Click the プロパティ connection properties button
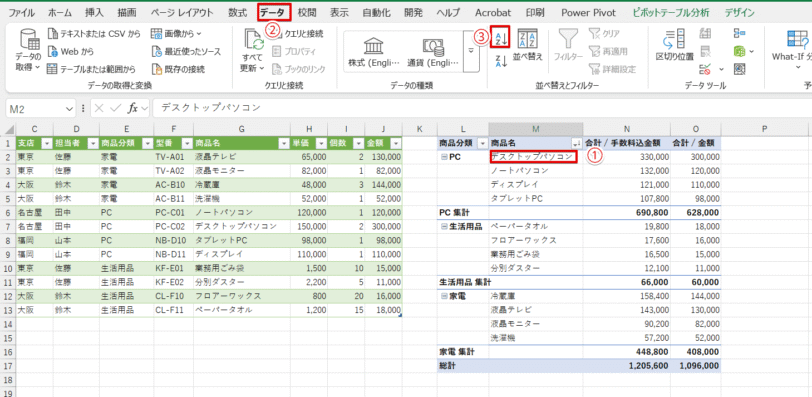This screenshot has width=812, height=397. point(293,52)
